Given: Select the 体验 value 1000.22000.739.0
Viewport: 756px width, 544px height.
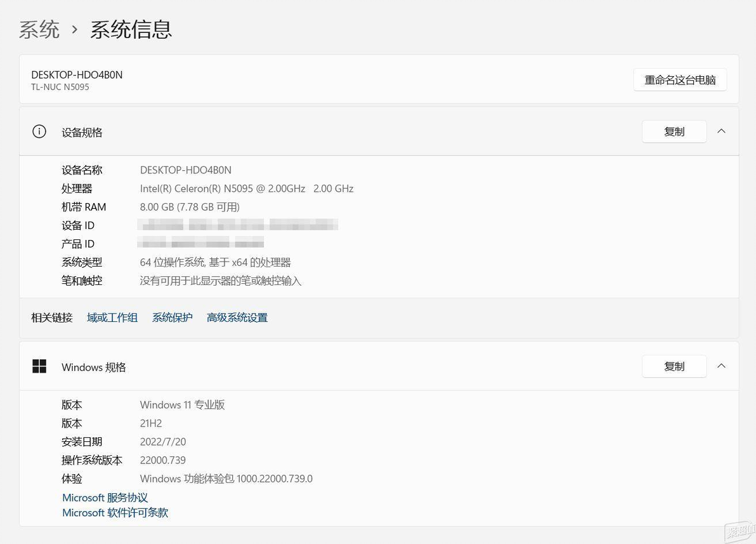Looking at the screenshot, I should pos(226,479).
